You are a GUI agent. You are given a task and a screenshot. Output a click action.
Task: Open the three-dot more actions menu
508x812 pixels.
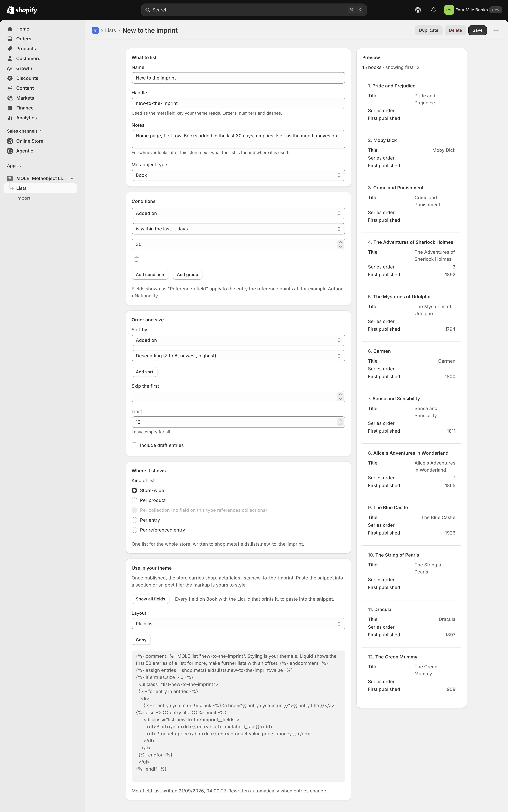tap(496, 30)
